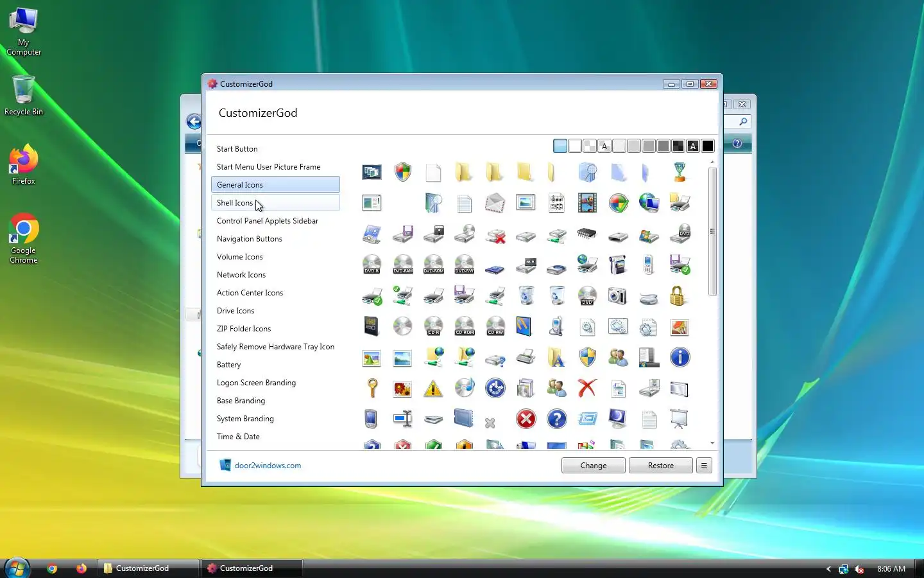Go to Navigation Buttons category
The width and height of the screenshot is (924, 578).
(x=275, y=238)
